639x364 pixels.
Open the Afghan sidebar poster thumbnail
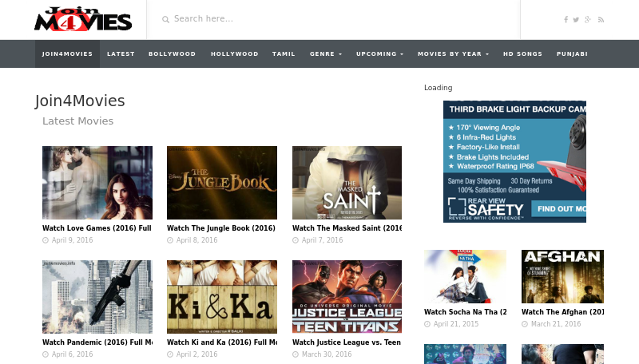pyautogui.click(x=563, y=276)
